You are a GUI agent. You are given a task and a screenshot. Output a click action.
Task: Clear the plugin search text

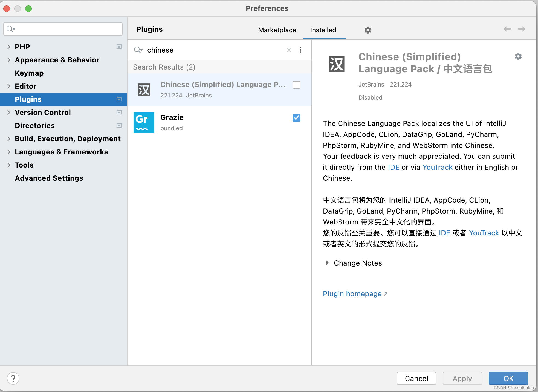tap(289, 50)
